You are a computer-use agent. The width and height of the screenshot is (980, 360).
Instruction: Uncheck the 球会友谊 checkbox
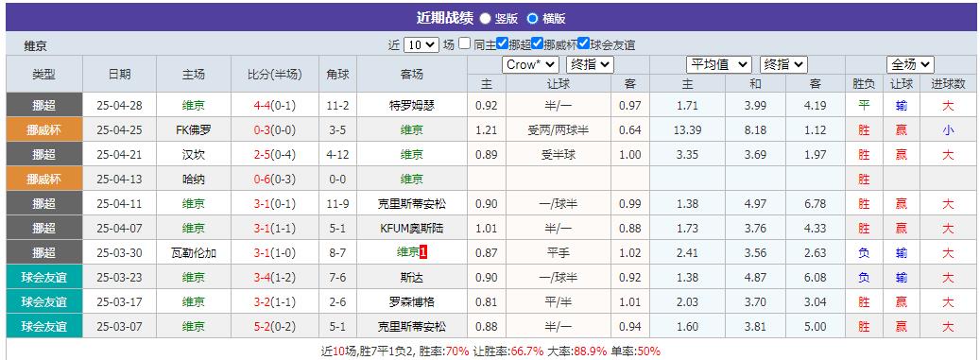click(x=583, y=43)
